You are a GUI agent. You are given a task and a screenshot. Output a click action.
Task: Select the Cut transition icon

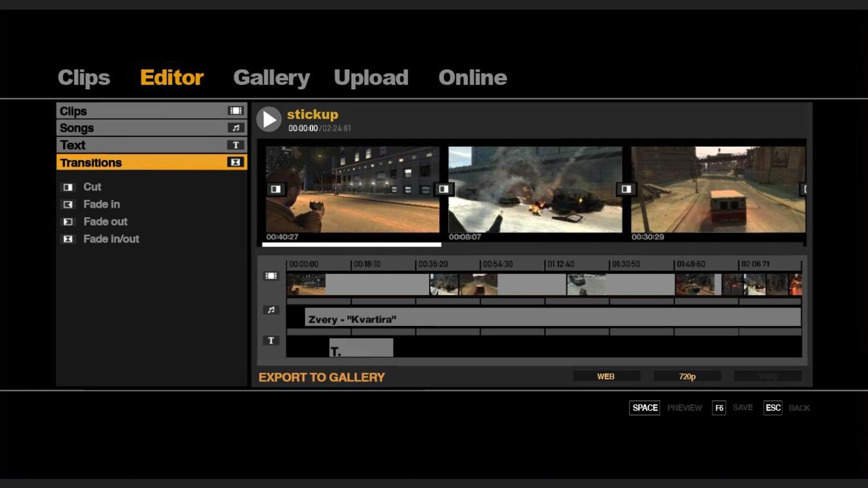click(68, 187)
